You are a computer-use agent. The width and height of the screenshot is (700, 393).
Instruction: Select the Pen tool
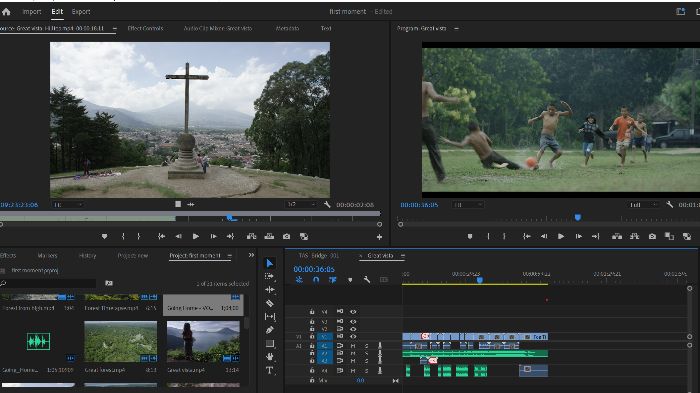[x=270, y=330]
